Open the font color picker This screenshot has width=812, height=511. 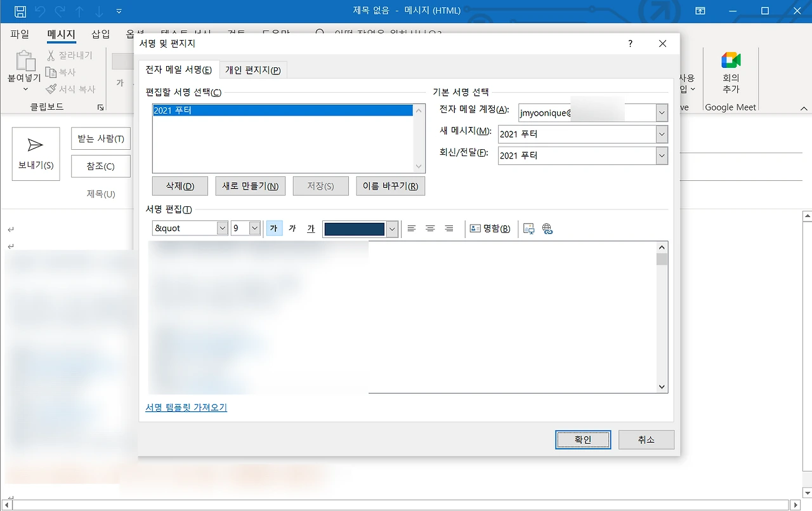tap(391, 229)
